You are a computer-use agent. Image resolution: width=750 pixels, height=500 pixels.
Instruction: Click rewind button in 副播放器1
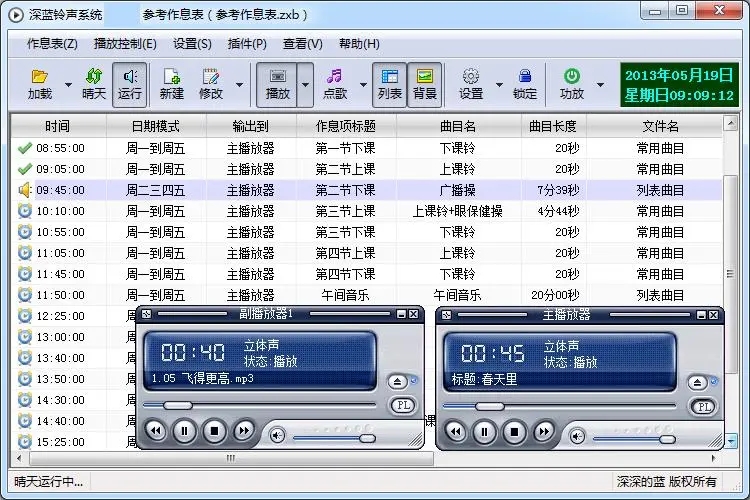point(155,431)
